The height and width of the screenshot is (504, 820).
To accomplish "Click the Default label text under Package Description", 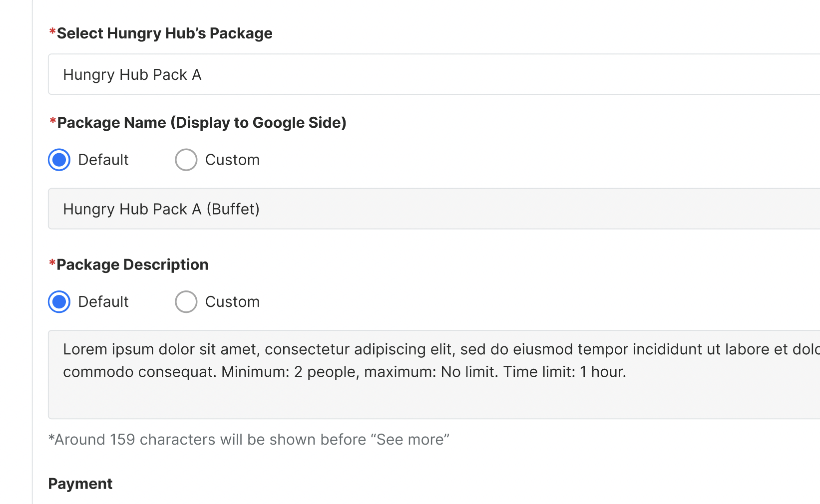I will (x=103, y=302).
